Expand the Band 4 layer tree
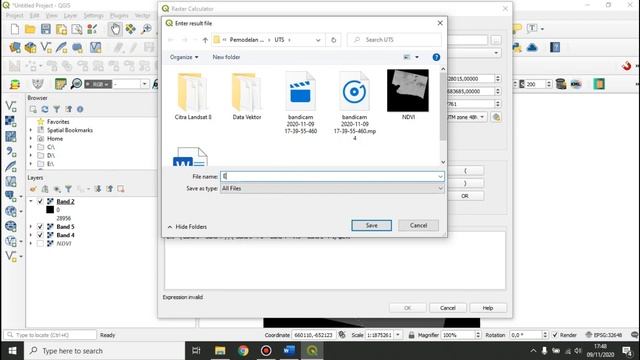Screen dimensions: 640x360 [31, 235]
